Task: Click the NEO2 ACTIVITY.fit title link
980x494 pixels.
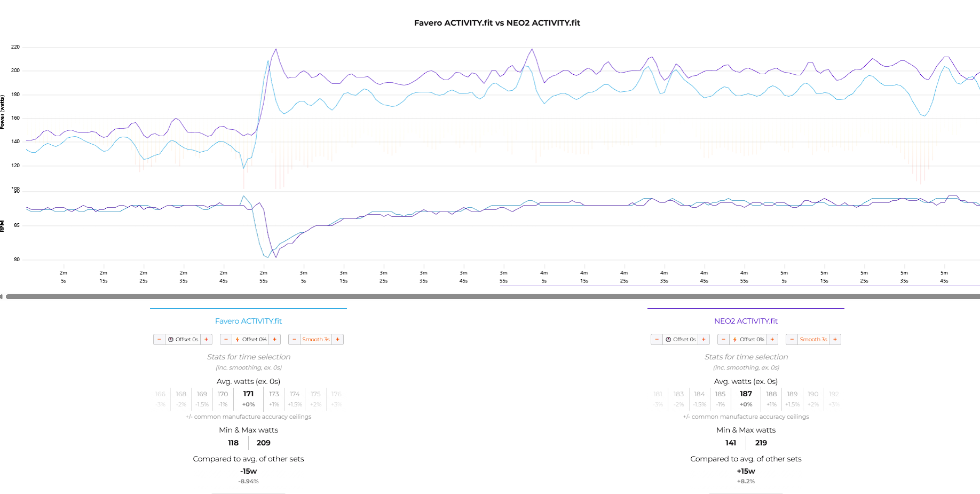Action: 746,321
